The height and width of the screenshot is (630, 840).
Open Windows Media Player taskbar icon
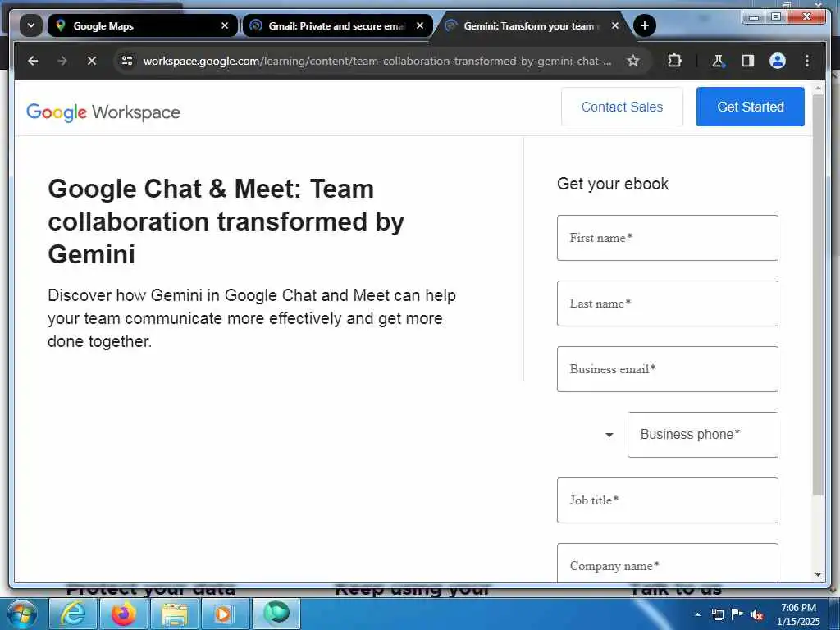tap(225, 614)
